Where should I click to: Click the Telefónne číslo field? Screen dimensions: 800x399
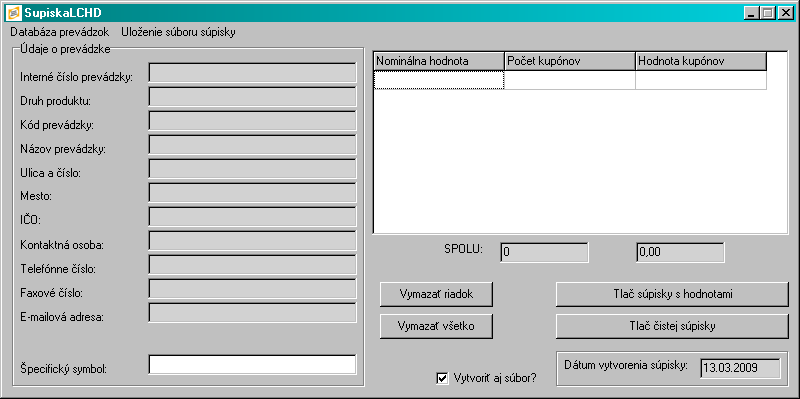click(x=253, y=265)
